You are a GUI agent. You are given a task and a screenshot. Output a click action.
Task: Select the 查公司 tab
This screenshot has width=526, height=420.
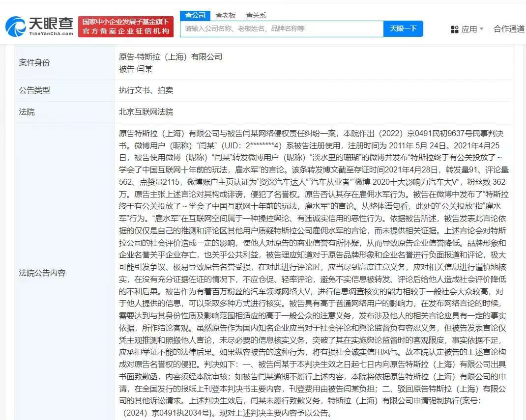pyautogui.click(x=195, y=15)
